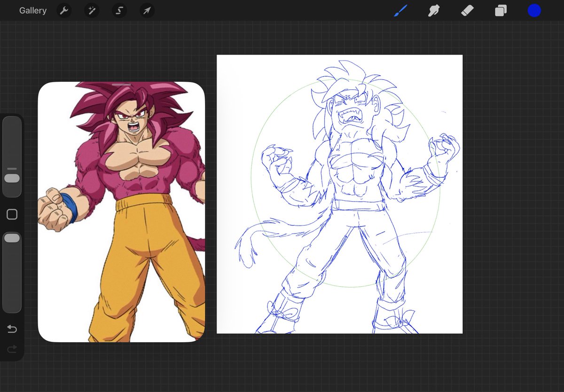Open the Actions wrench menu
Viewport: 564px width, 392px height.
[64, 10]
